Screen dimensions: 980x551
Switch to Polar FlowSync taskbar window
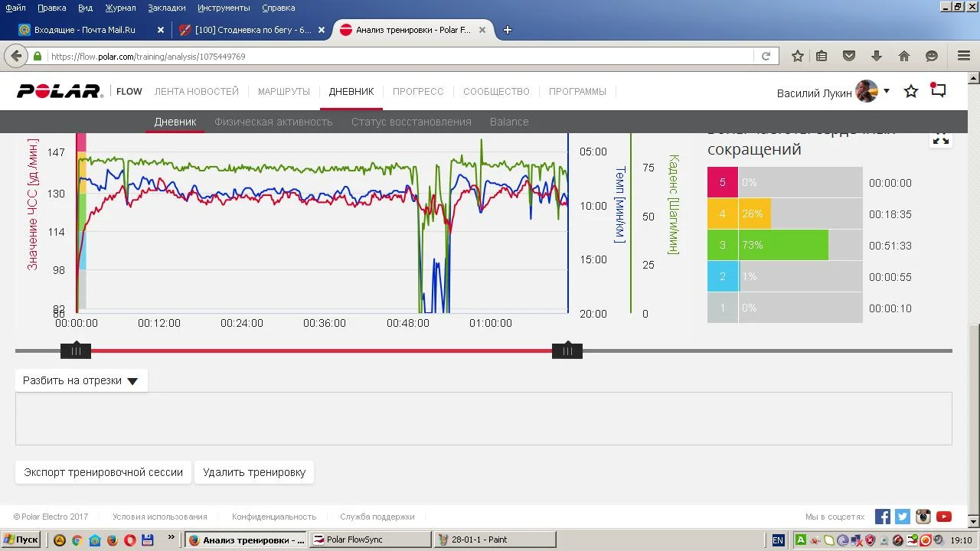tap(369, 540)
